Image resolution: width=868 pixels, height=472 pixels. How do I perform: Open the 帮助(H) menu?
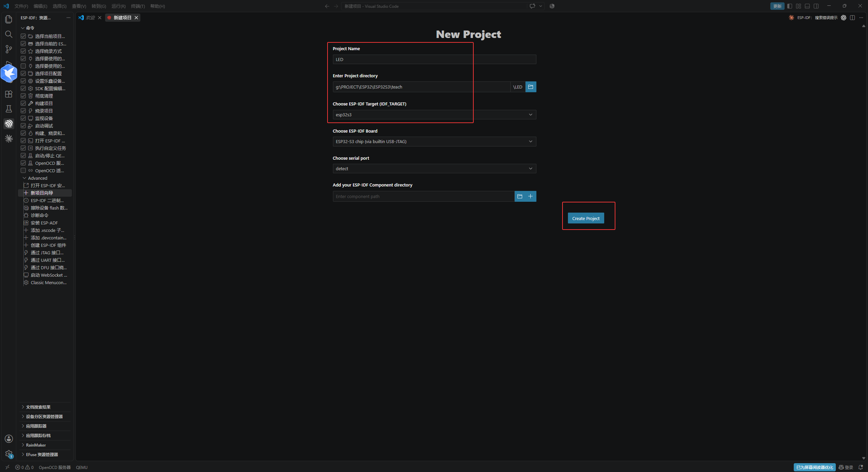(157, 6)
